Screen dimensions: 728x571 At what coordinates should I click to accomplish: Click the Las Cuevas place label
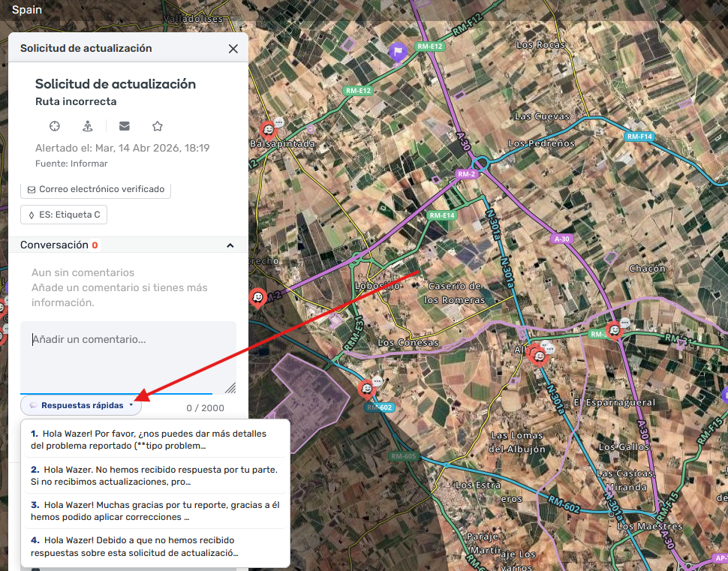[x=542, y=116]
